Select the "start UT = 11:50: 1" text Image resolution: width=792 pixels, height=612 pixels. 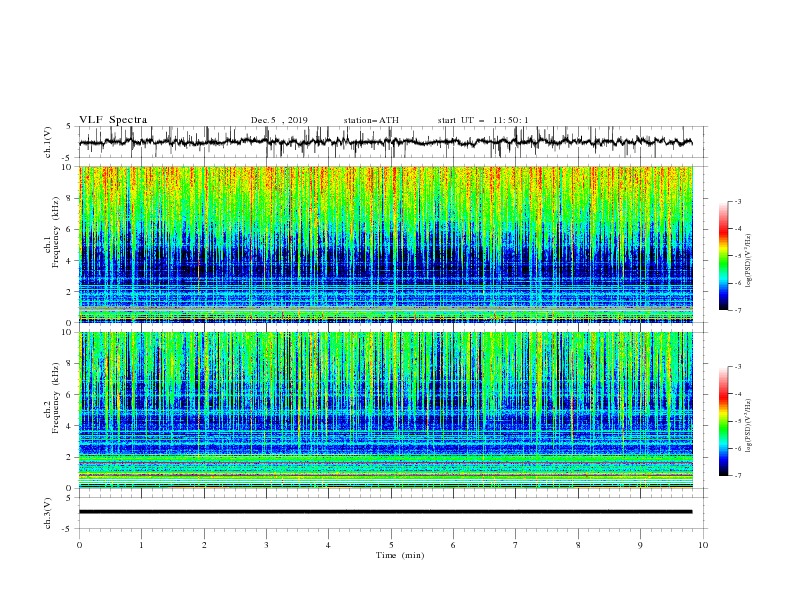click(x=483, y=120)
